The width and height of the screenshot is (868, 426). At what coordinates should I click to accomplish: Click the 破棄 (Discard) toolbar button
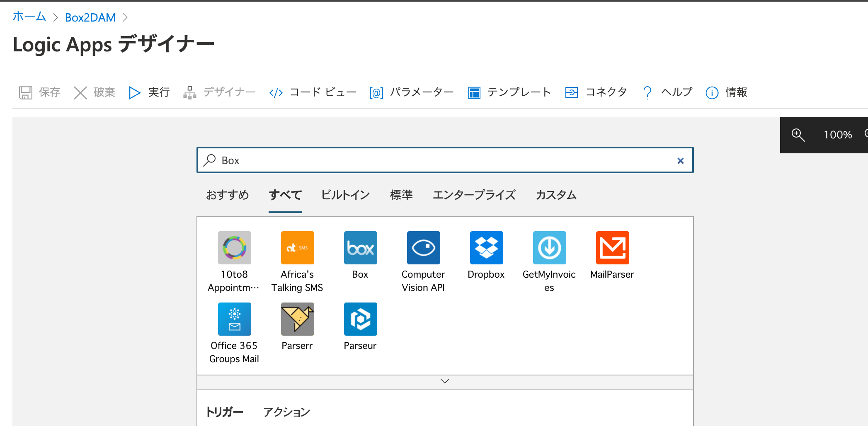click(x=94, y=92)
